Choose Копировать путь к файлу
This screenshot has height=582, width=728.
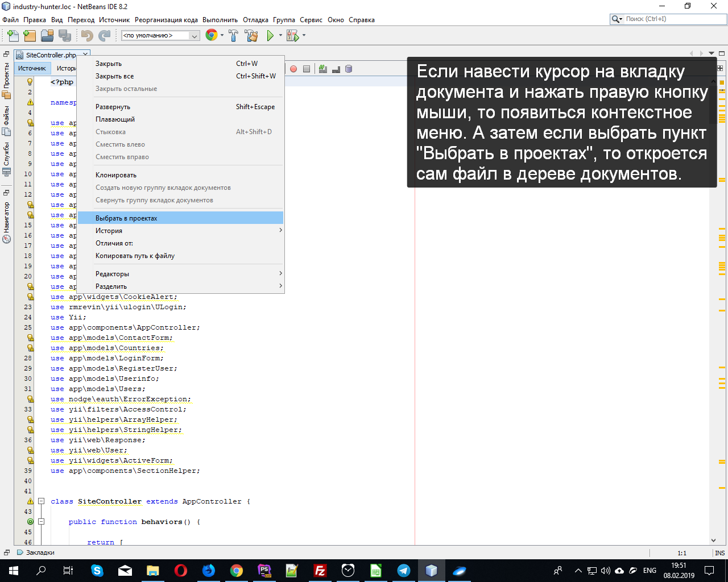click(180, 256)
